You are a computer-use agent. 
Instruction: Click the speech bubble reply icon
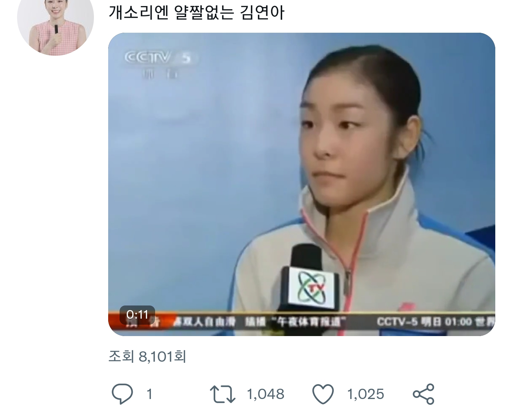[122, 394]
